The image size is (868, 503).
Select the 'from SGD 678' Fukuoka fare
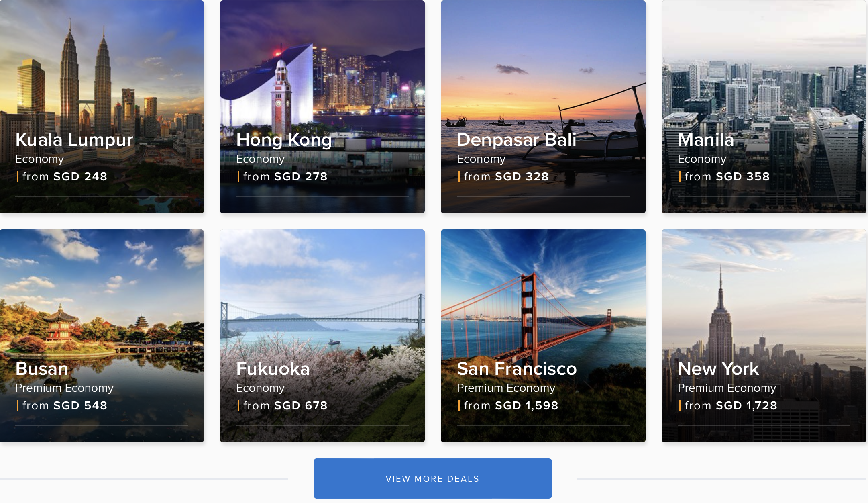tap(285, 405)
